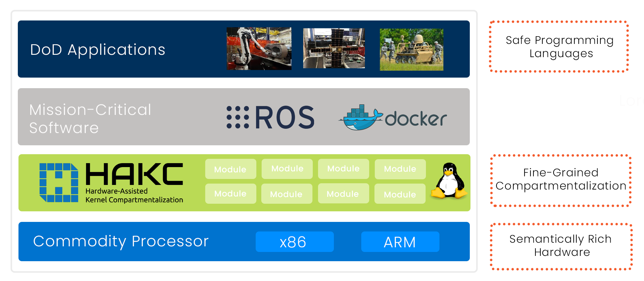Click the ROS dotted grid logo
Viewport: 644px width, 281px height.
[238, 117]
